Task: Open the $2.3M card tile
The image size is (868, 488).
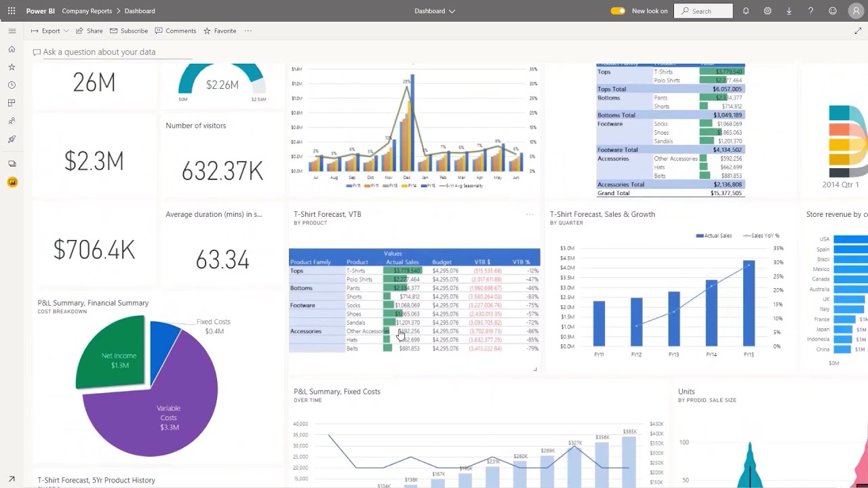Action: [94, 156]
